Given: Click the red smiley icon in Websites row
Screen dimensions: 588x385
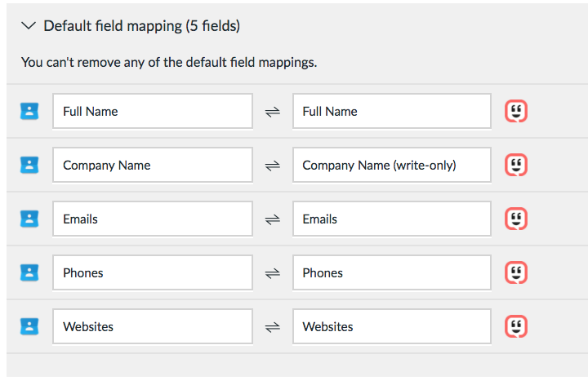Looking at the screenshot, I should 516,326.
